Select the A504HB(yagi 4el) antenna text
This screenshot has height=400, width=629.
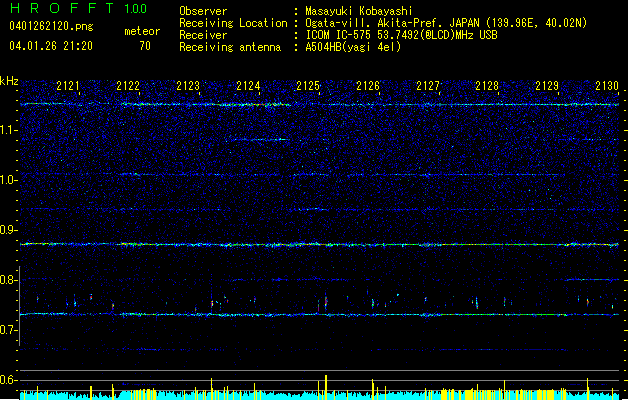353,47
